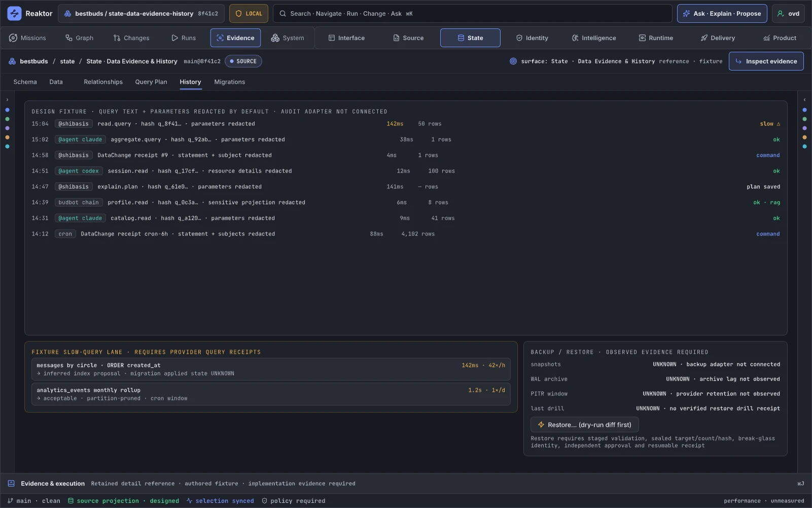
Task: Go to Changes view
Action: click(131, 38)
